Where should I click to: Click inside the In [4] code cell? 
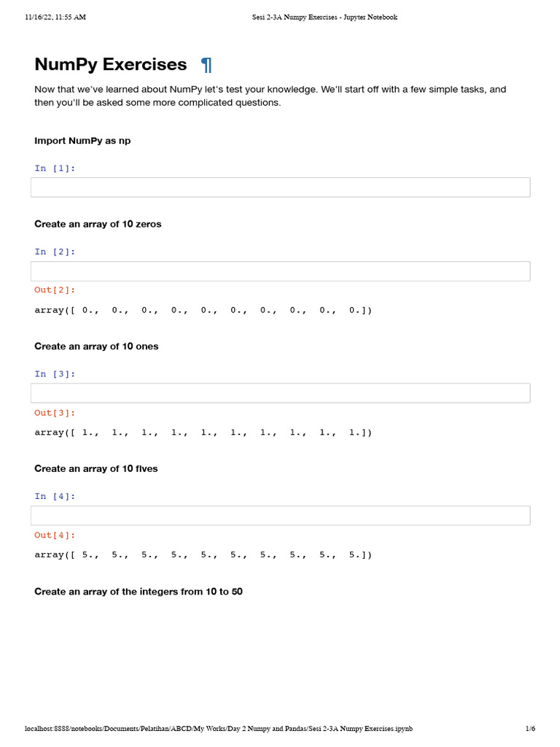click(280, 516)
